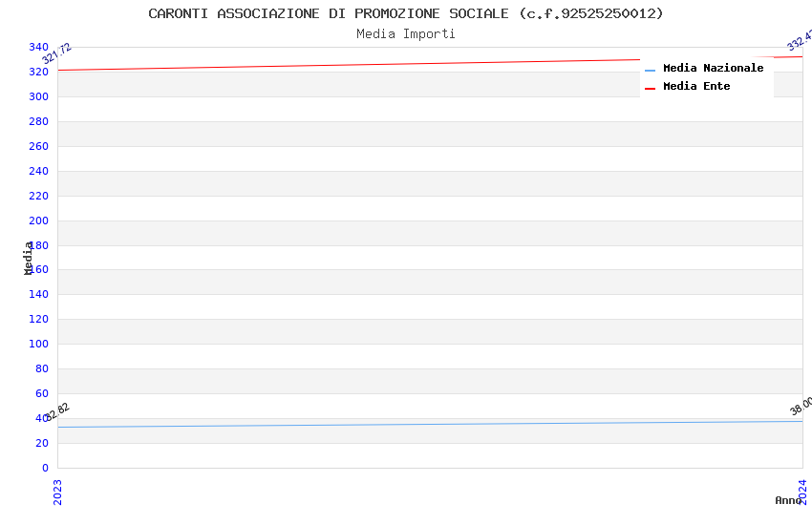Click the 'Media Importi' subtitle

pos(405,34)
